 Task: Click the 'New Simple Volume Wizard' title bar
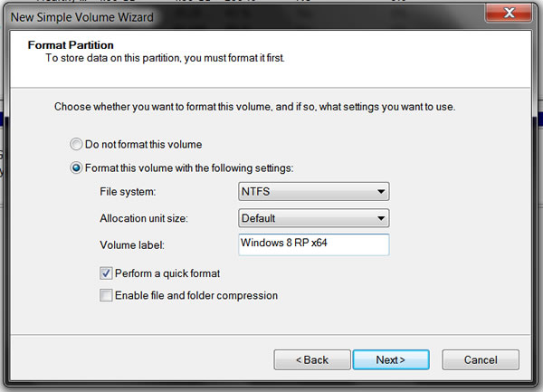81,16
